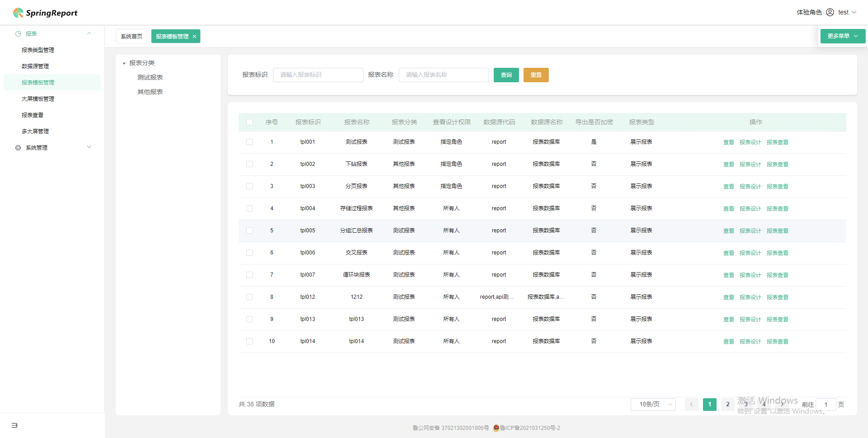
Task: Click the police badge icon in the footer
Action: pos(496,428)
